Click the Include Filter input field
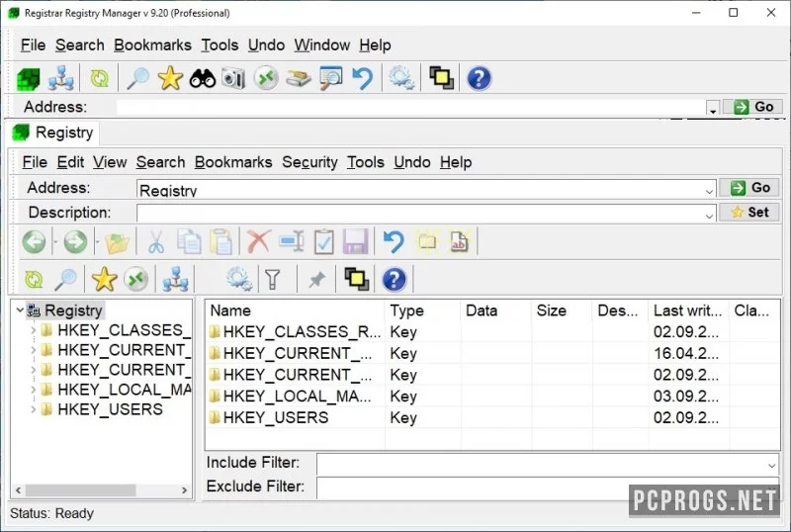This screenshot has height=532, width=791. pyautogui.click(x=547, y=464)
